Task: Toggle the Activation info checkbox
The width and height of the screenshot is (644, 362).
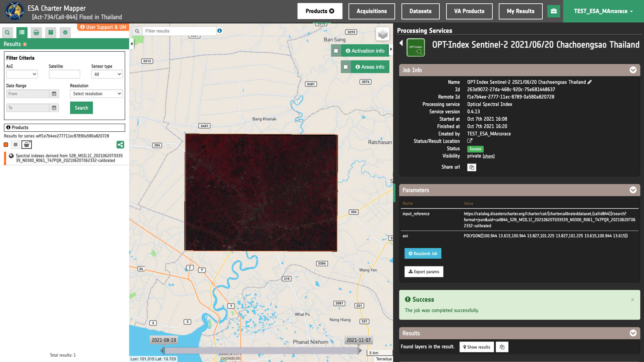Action: pyautogui.click(x=336, y=51)
